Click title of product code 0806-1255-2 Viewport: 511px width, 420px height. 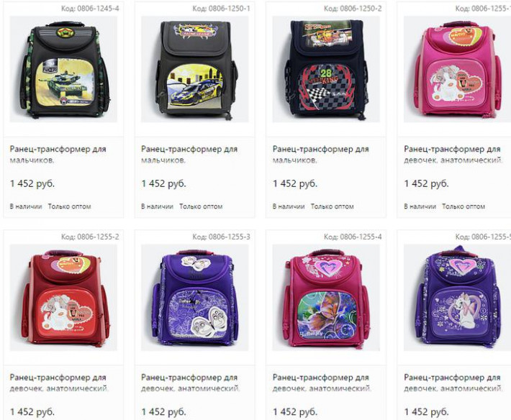pyautogui.click(x=59, y=383)
